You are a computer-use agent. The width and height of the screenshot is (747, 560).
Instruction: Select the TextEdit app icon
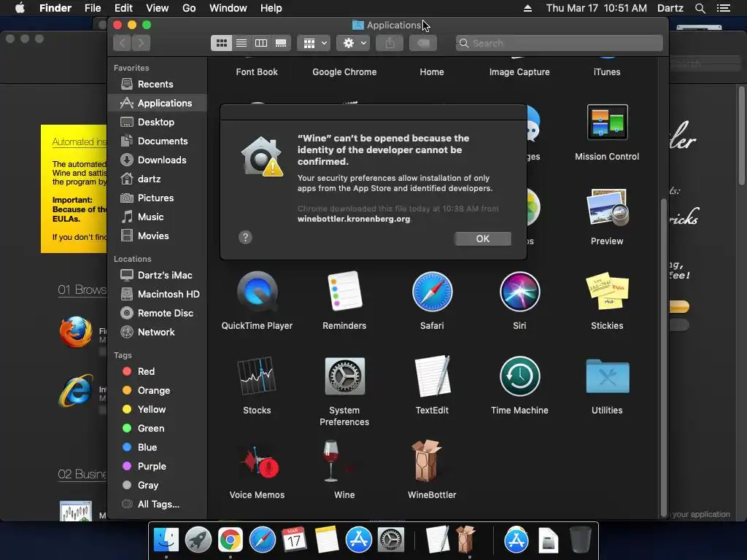tap(432, 376)
